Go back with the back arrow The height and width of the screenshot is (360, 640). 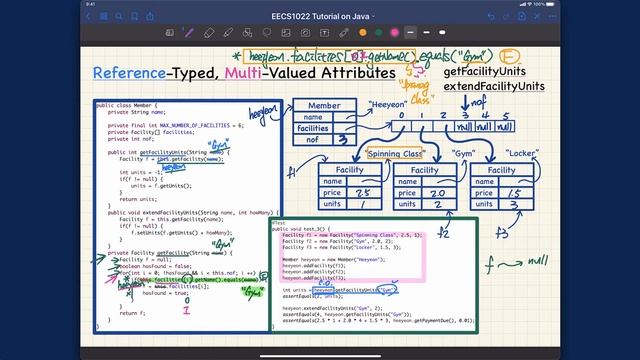pyautogui.click(x=89, y=16)
